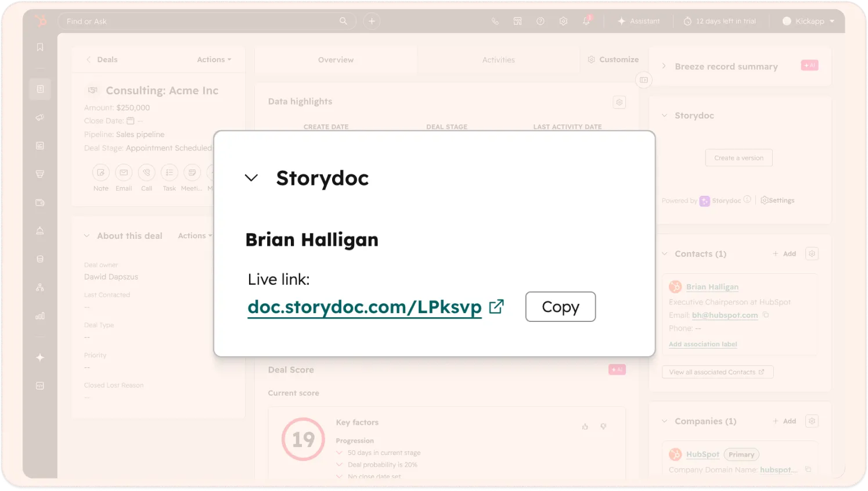Viewport: 868px width, 491px height.
Task: Open the Service sidebar icon
Action: point(40,231)
